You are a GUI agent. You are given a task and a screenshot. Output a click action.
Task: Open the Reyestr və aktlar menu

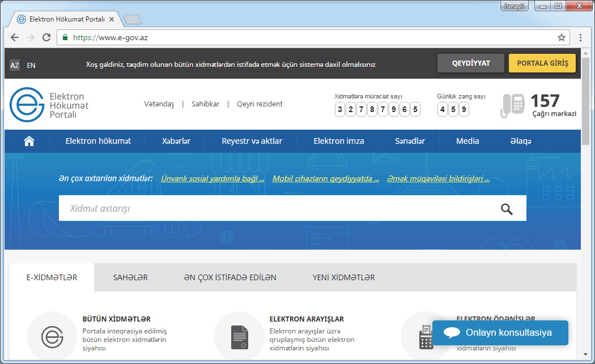tap(252, 141)
